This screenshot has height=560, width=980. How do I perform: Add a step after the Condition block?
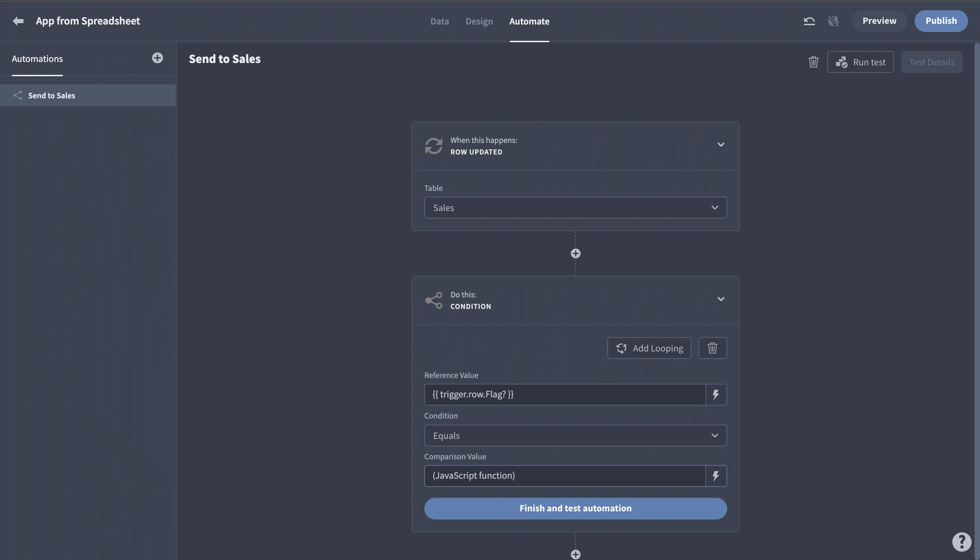(x=575, y=554)
